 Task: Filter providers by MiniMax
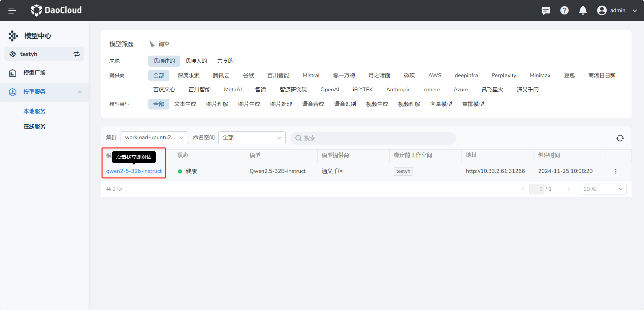(x=540, y=75)
